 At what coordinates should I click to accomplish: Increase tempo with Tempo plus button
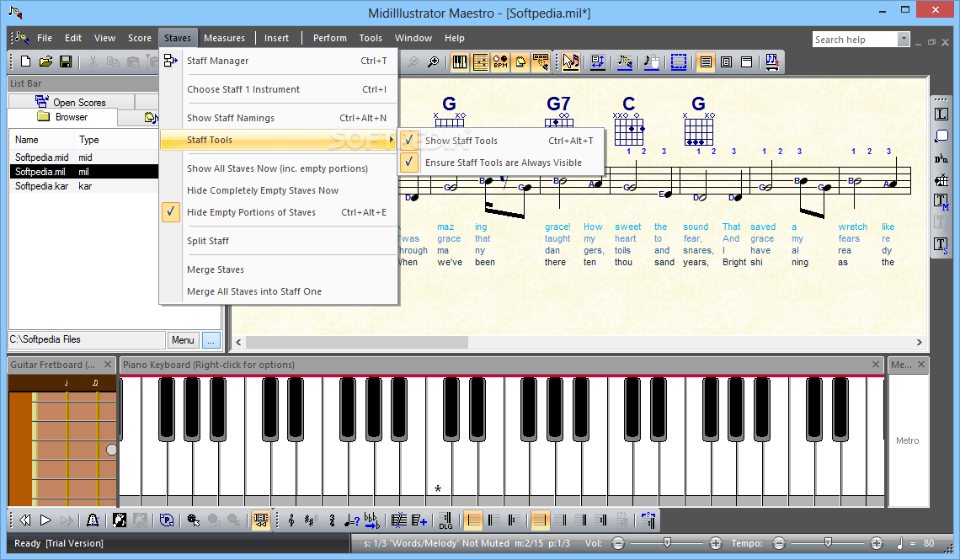pyautogui.click(x=877, y=543)
